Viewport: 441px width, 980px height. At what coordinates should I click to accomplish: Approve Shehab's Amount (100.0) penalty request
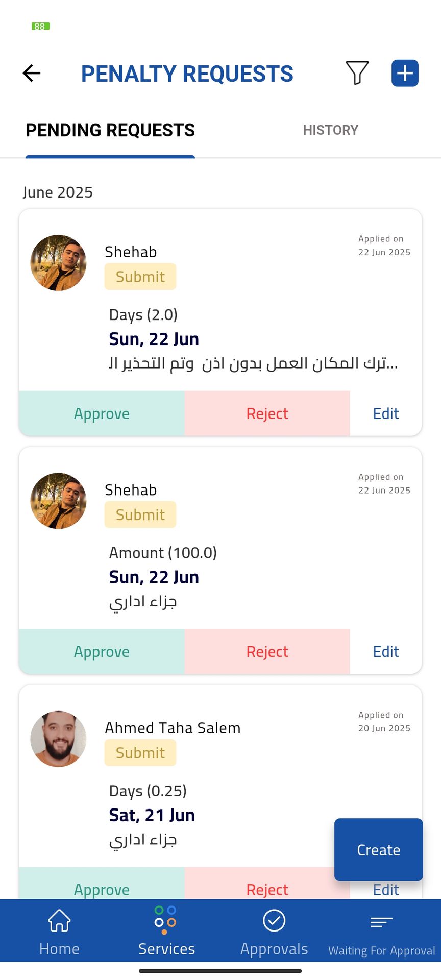(102, 651)
